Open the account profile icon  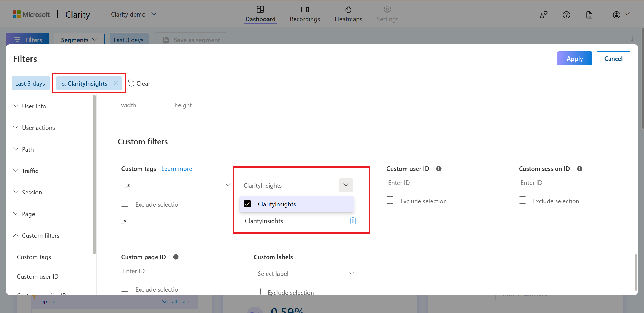click(x=616, y=15)
